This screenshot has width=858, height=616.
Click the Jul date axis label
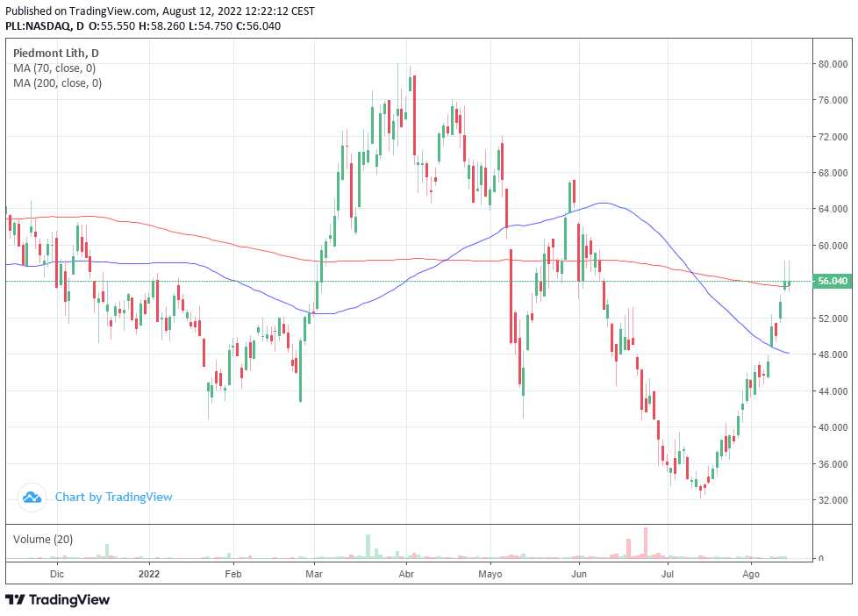tap(668, 574)
